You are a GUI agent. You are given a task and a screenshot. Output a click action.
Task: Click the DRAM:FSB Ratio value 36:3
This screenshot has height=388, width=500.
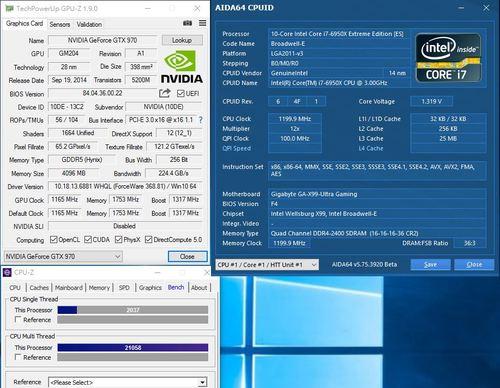coord(470,243)
